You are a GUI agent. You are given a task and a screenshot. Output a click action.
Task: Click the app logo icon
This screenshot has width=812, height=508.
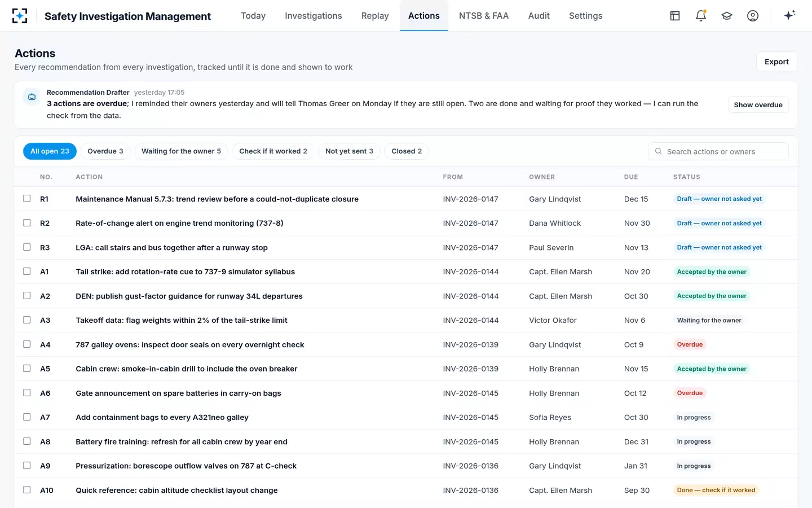pyautogui.click(x=20, y=16)
